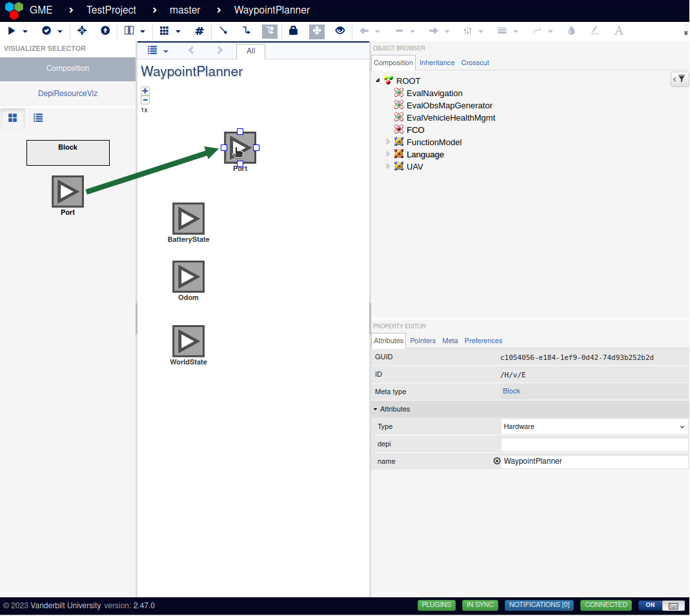Open the Type dropdown showing Hardware
Viewport: 690px width, 616px height.
594,426
